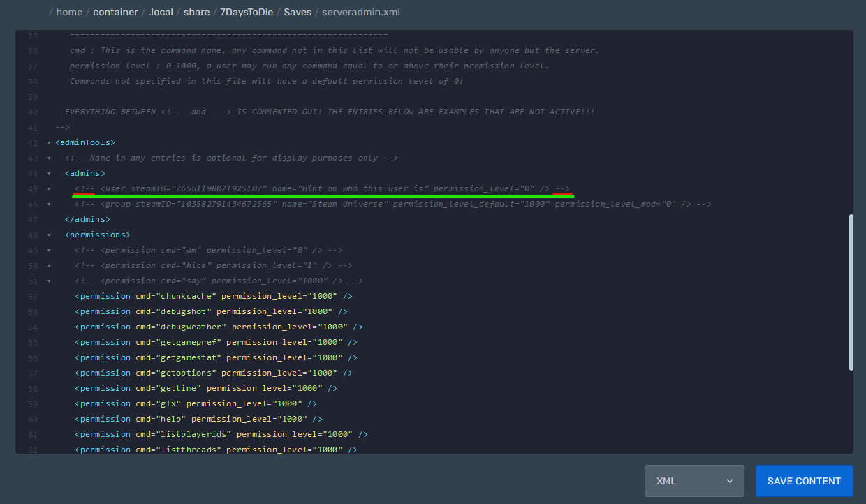The image size is (866, 504).
Task: Click the "Hint on who this user is" text
Action: click(x=364, y=188)
